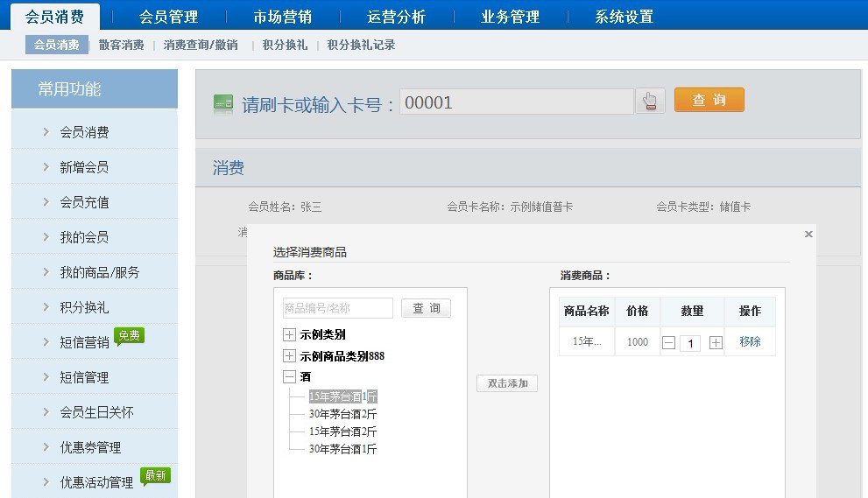Click 移除 to remove the product
The height and width of the screenshot is (498, 868).
click(x=750, y=342)
